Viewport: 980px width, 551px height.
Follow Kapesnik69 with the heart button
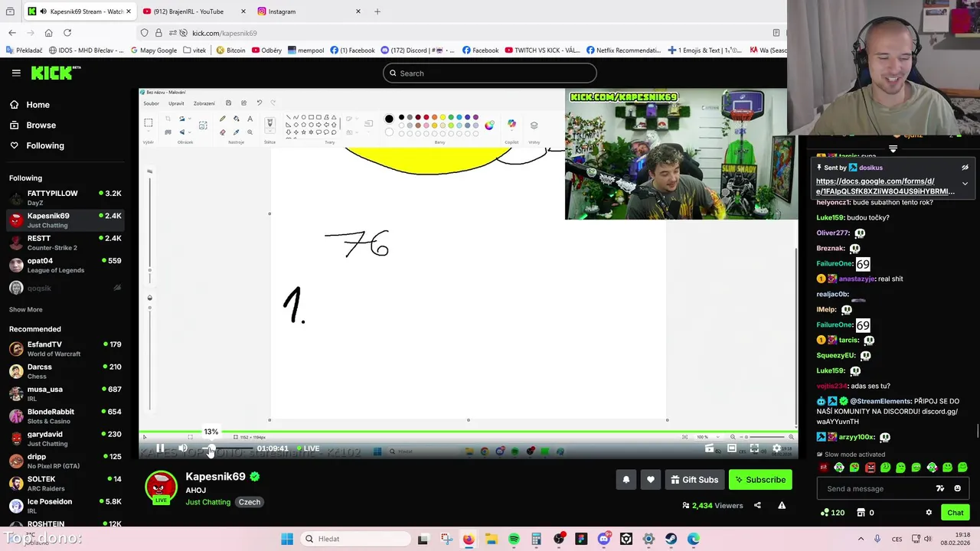tap(651, 480)
